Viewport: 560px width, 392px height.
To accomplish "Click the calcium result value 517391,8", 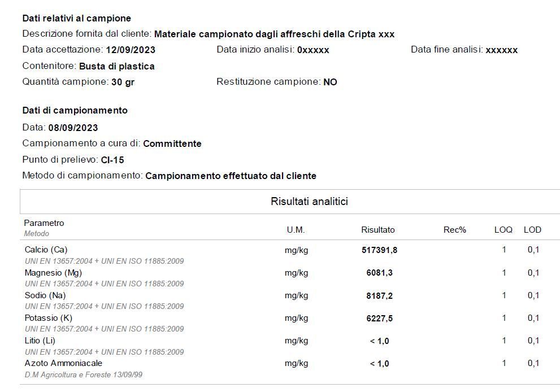I will click(379, 250).
